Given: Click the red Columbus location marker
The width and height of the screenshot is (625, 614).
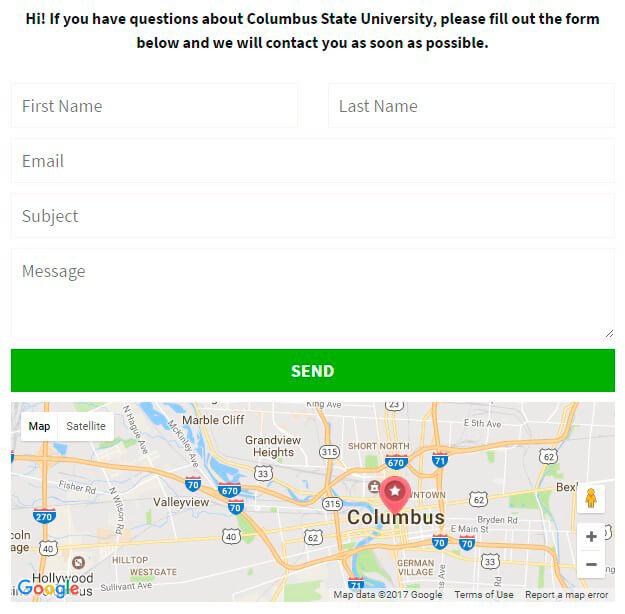Looking at the screenshot, I should (x=395, y=492).
